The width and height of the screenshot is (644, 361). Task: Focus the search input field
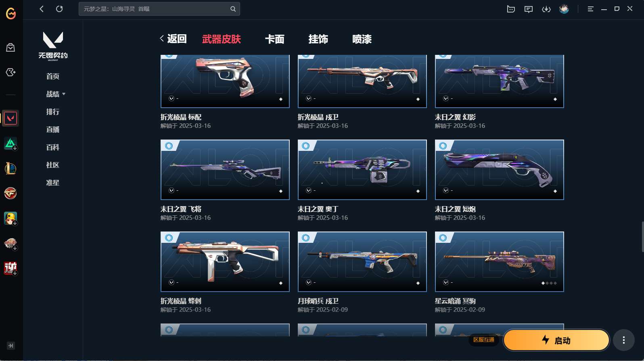[x=155, y=9]
